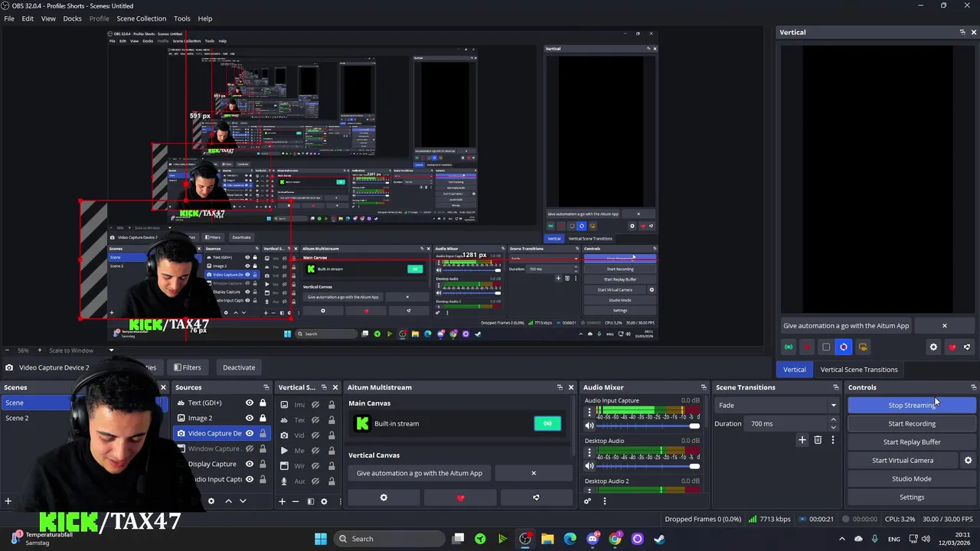Add source in Vertical Scenes plus icon
Screen dimensions: 980x551
pyautogui.click(x=282, y=501)
